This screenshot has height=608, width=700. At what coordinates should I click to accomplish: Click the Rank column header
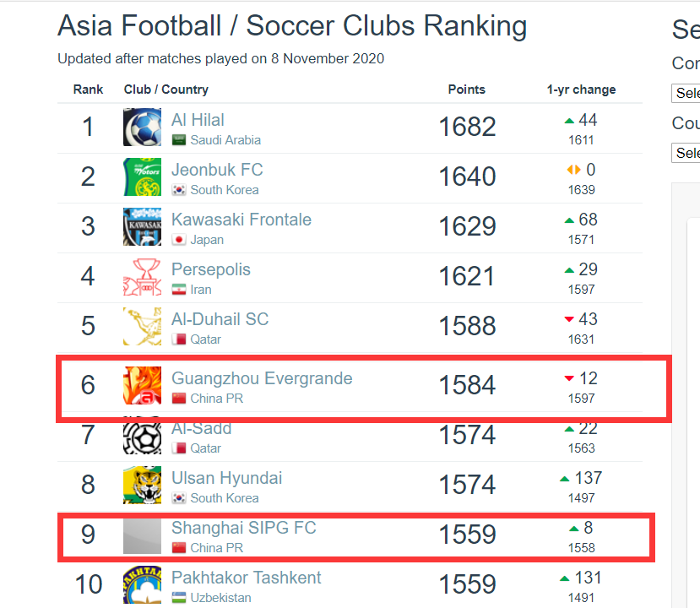pyautogui.click(x=88, y=90)
